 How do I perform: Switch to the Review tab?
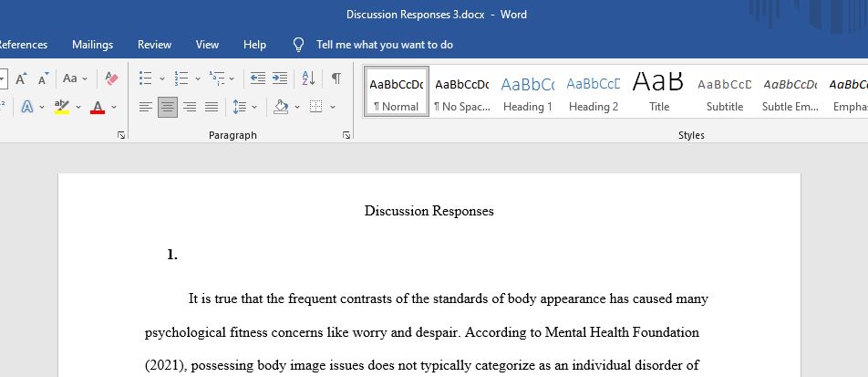pos(154,45)
